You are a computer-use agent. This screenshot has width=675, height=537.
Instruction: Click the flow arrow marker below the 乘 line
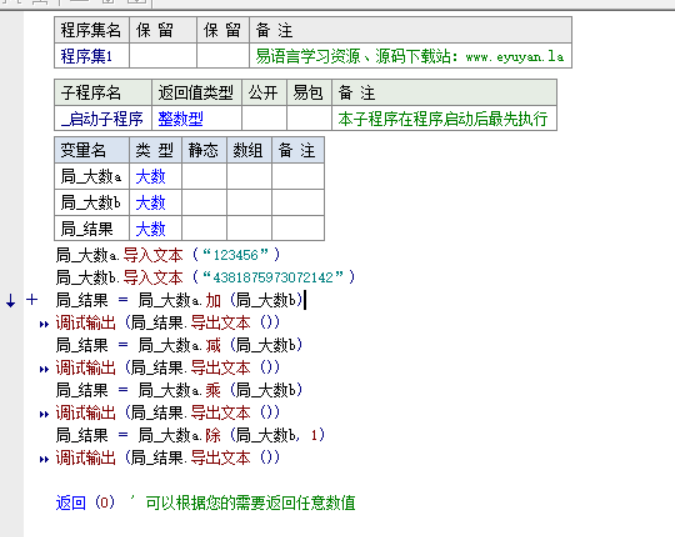pyautogui.click(x=44, y=414)
